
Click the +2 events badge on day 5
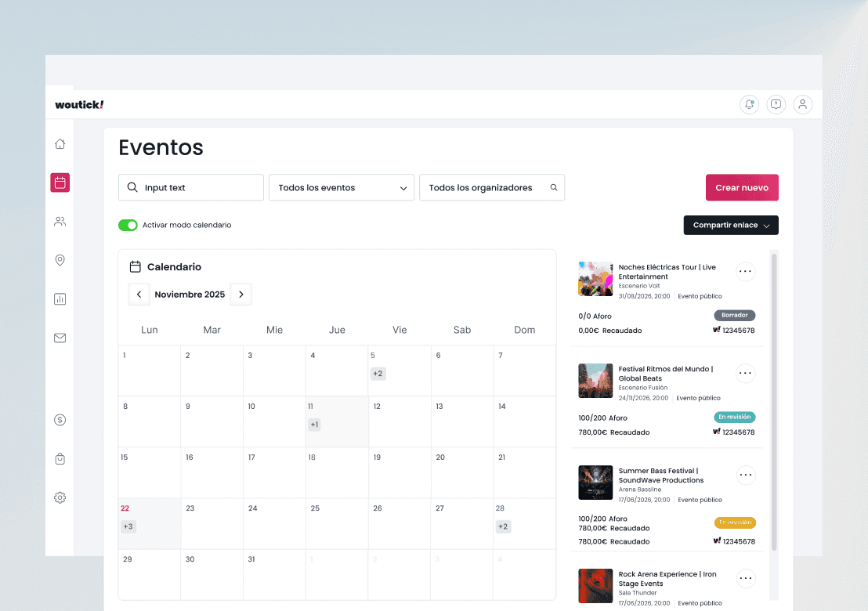point(378,374)
